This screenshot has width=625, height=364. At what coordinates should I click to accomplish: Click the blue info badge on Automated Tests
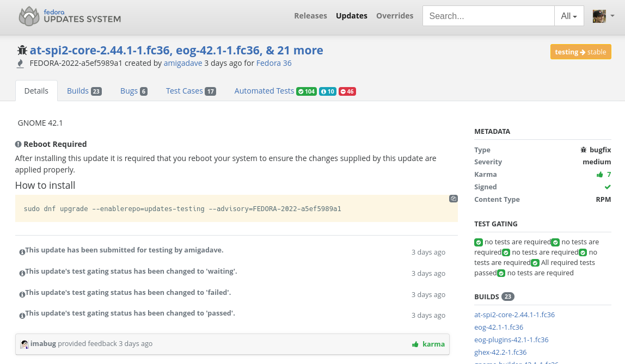327,91
